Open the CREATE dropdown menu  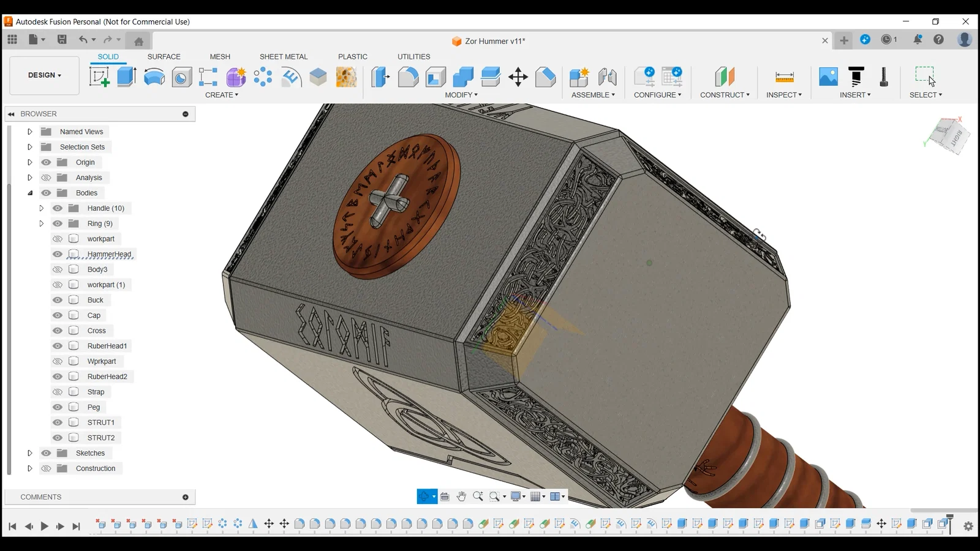pyautogui.click(x=222, y=95)
